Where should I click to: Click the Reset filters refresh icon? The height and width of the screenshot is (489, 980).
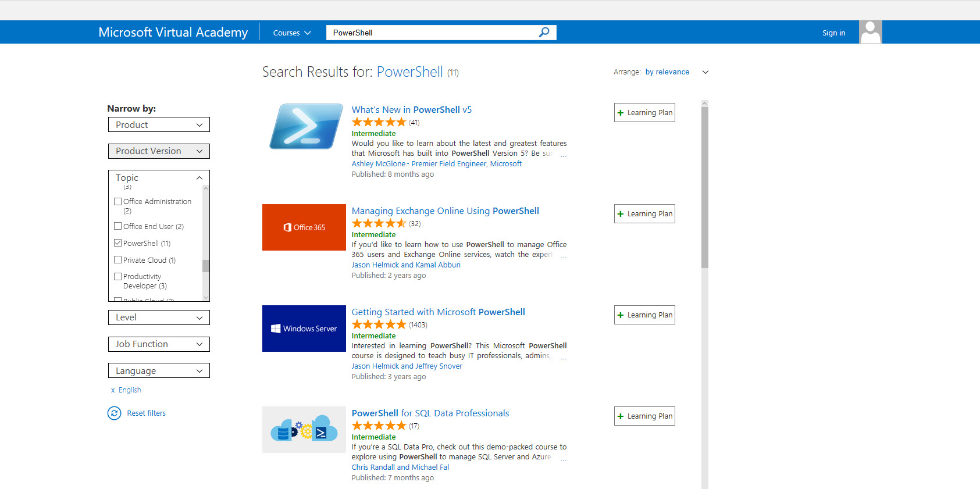[114, 413]
